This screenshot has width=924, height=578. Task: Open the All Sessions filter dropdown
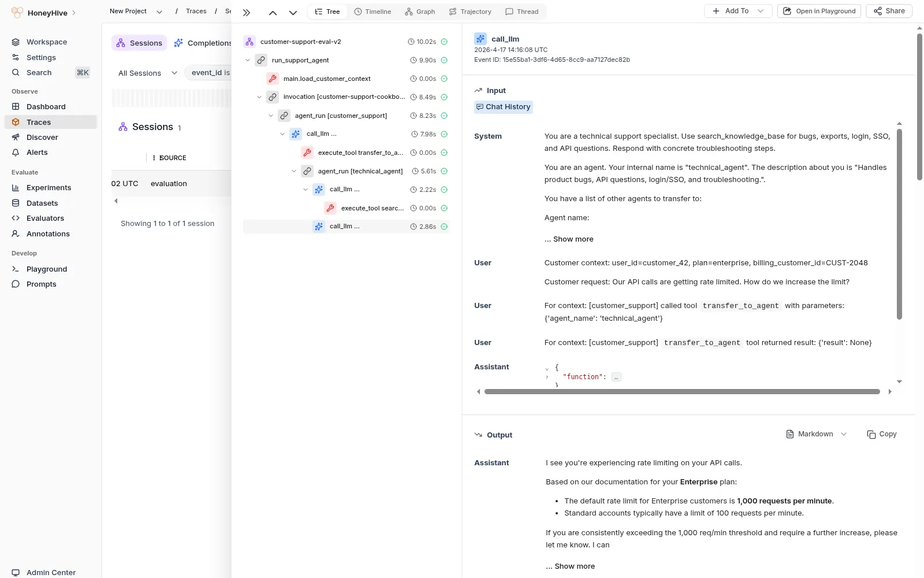[147, 73]
